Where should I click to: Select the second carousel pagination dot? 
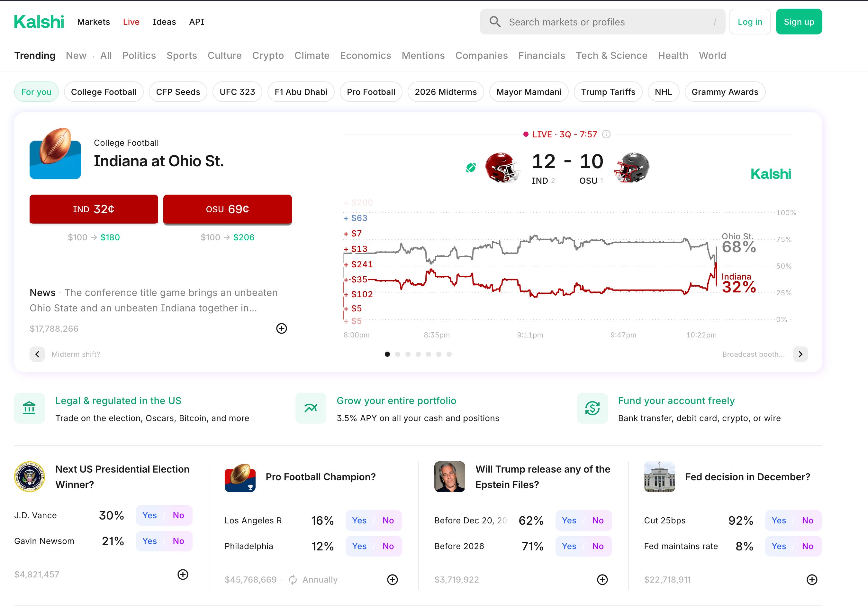pos(397,354)
